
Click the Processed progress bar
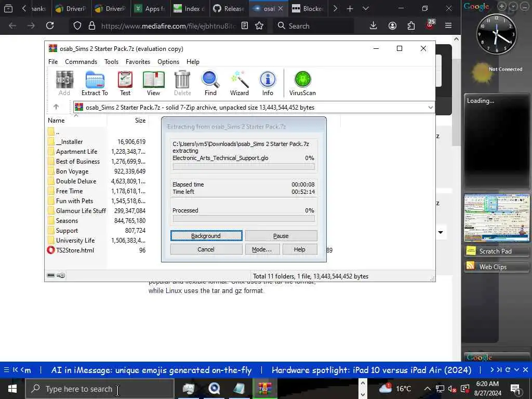pyautogui.click(x=244, y=219)
